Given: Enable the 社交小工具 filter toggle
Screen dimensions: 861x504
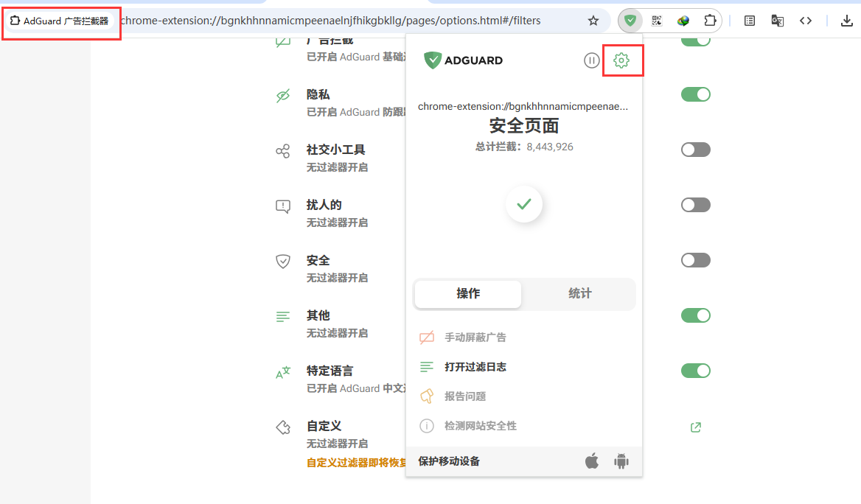Looking at the screenshot, I should pos(695,150).
